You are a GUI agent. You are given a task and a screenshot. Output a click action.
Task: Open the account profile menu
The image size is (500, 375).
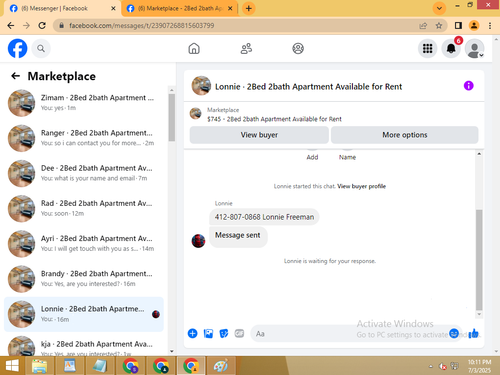(x=475, y=49)
